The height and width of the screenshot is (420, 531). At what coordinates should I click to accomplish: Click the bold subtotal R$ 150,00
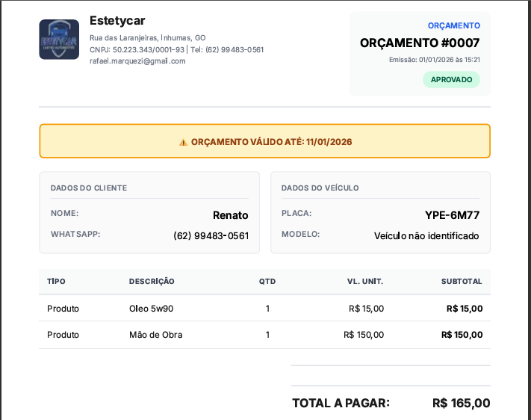[x=462, y=335]
